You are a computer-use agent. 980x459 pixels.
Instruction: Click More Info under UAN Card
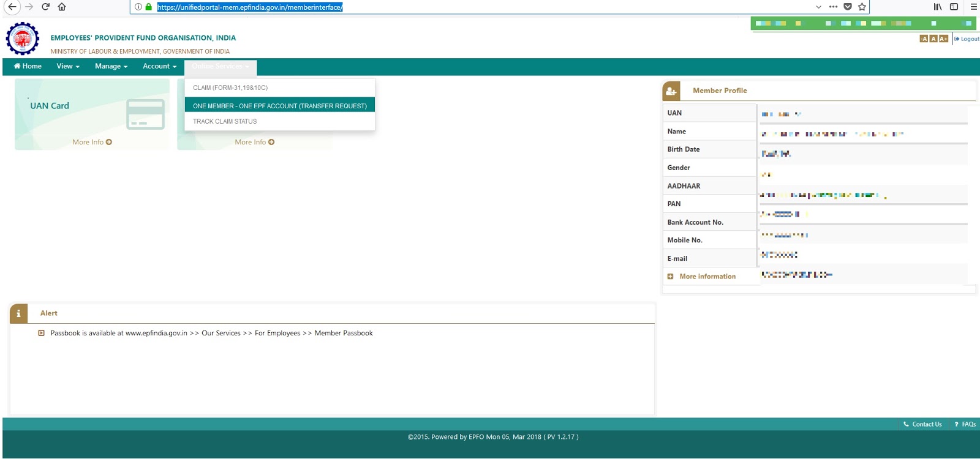click(92, 142)
